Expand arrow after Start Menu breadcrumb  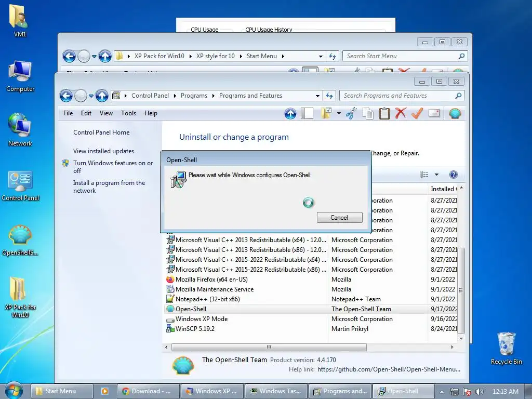tap(283, 56)
